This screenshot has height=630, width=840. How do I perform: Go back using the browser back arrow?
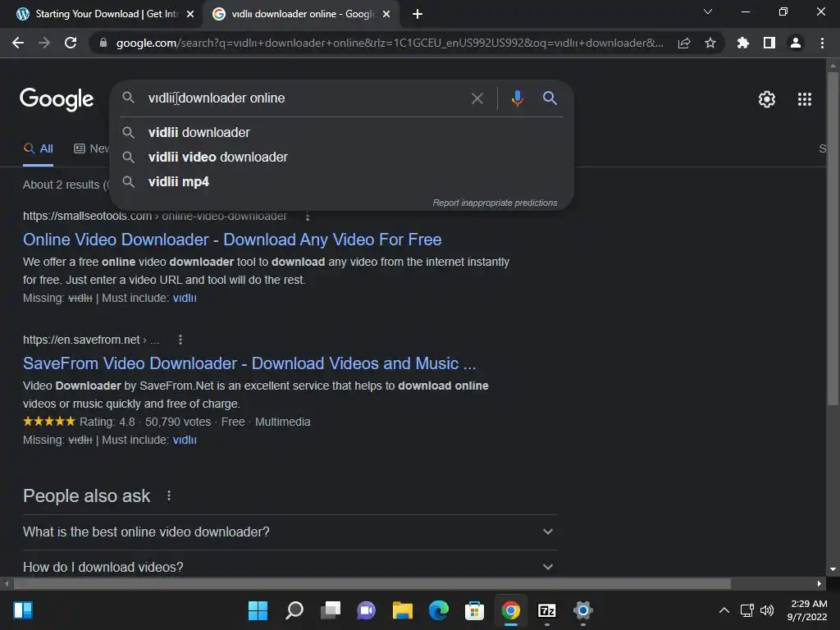click(x=18, y=43)
